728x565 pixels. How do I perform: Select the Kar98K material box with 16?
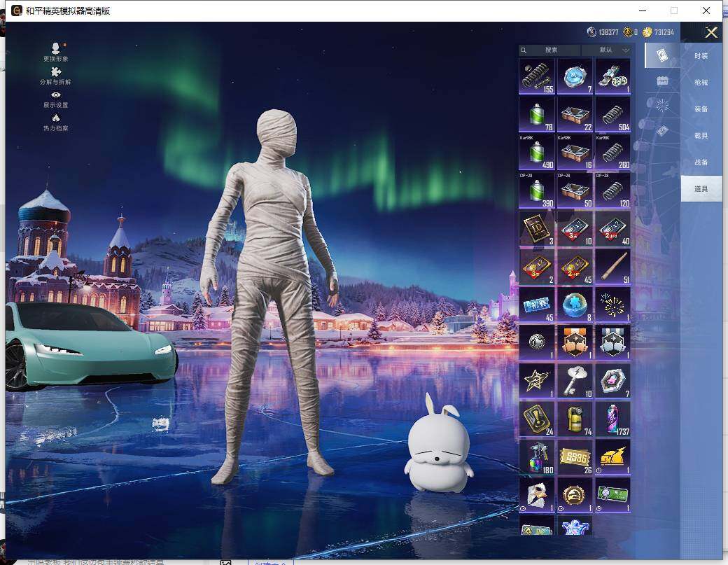pos(575,152)
